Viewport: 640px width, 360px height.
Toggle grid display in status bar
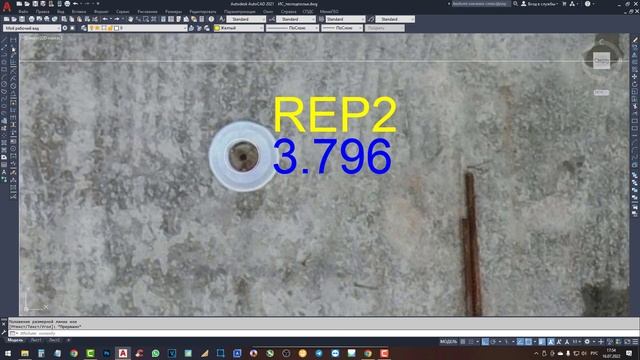(x=462, y=342)
